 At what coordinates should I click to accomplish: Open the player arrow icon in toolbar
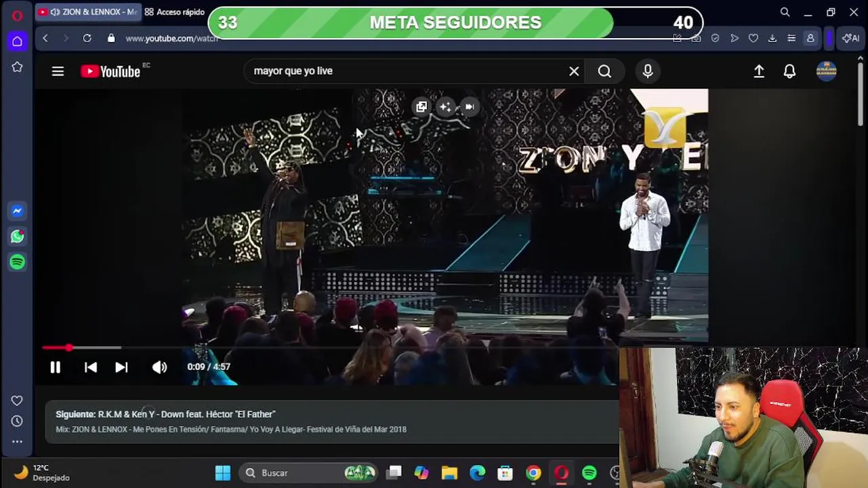(735, 39)
